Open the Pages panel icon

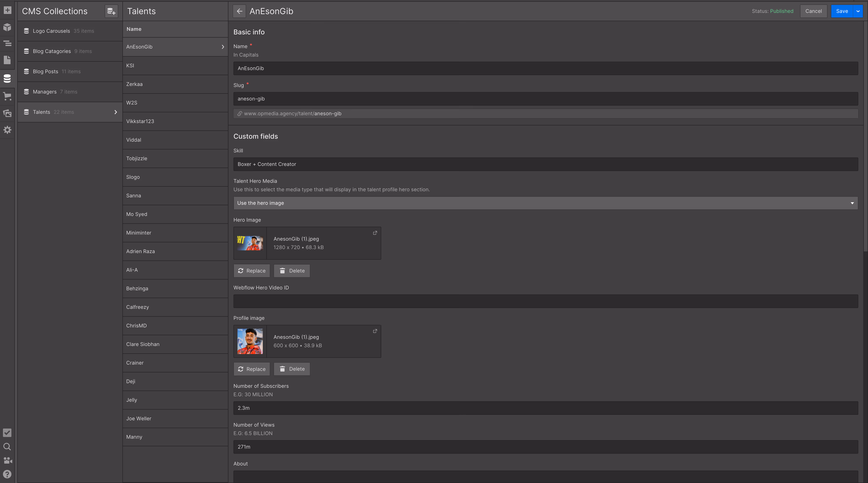click(x=7, y=60)
